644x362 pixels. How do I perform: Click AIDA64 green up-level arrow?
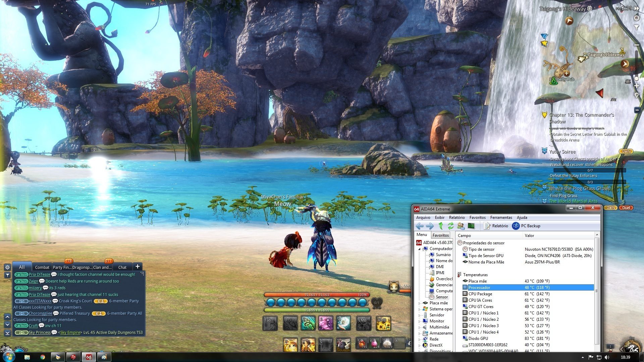click(x=441, y=226)
